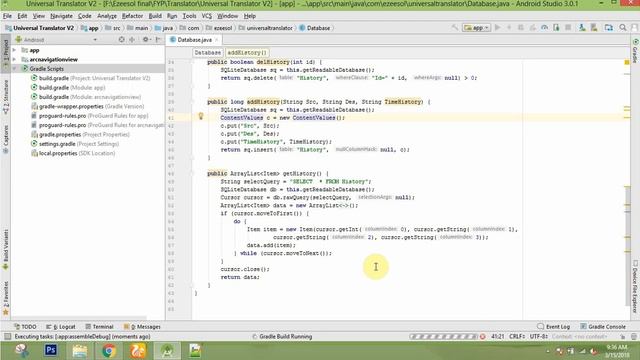Open settings.gradle file
The height and width of the screenshot is (360, 640).
point(75,144)
